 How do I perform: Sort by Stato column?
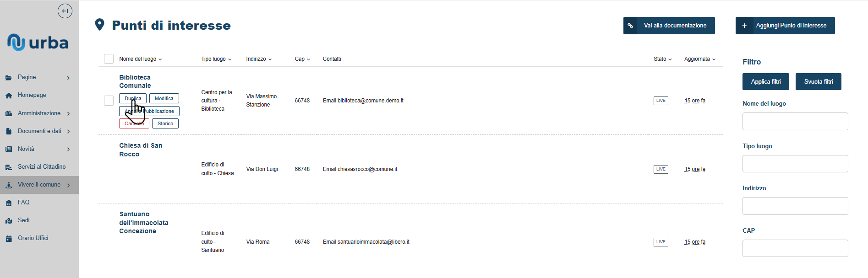click(x=663, y=59)
